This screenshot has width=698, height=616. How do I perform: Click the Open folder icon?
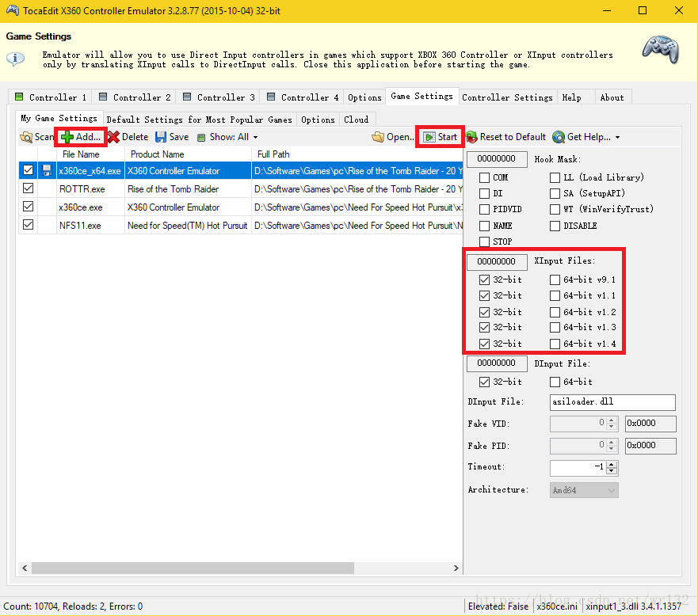pos(378,137)
